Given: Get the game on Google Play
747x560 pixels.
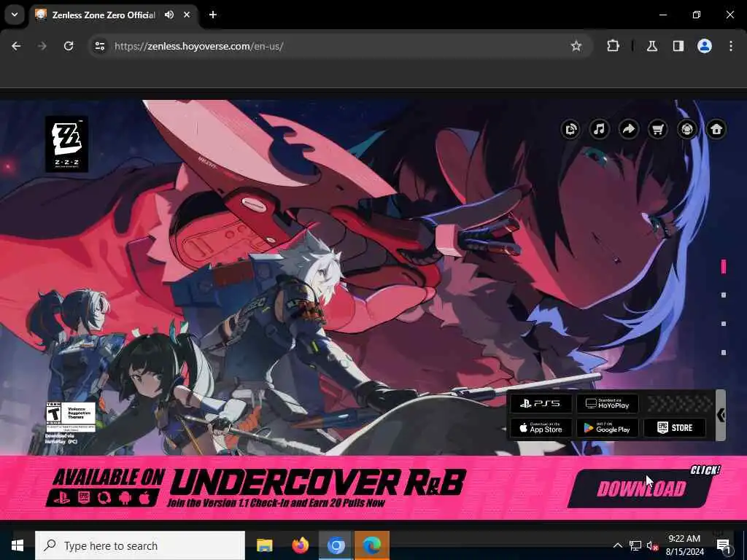Looking at the screenshot, I should point(608,427).
